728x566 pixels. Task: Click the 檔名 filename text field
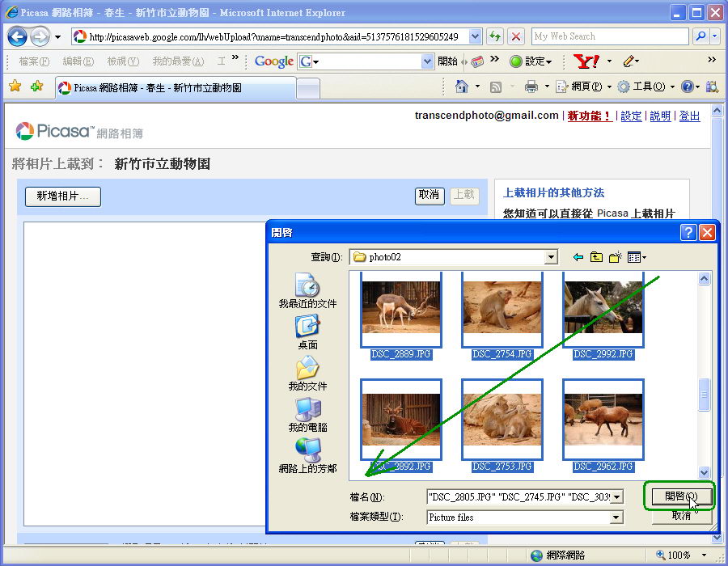tap(518, 497)
